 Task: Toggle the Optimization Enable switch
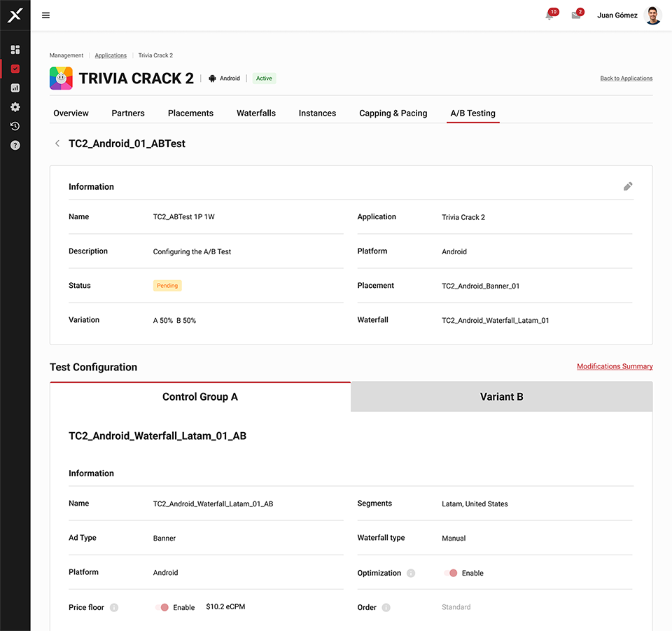point(451,573)
